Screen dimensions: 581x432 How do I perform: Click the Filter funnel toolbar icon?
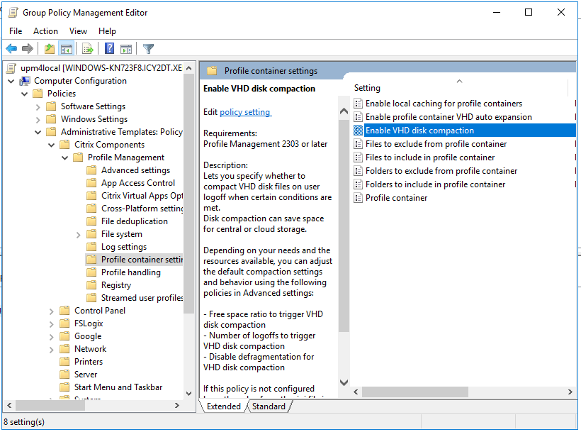(x=148, y=49)
